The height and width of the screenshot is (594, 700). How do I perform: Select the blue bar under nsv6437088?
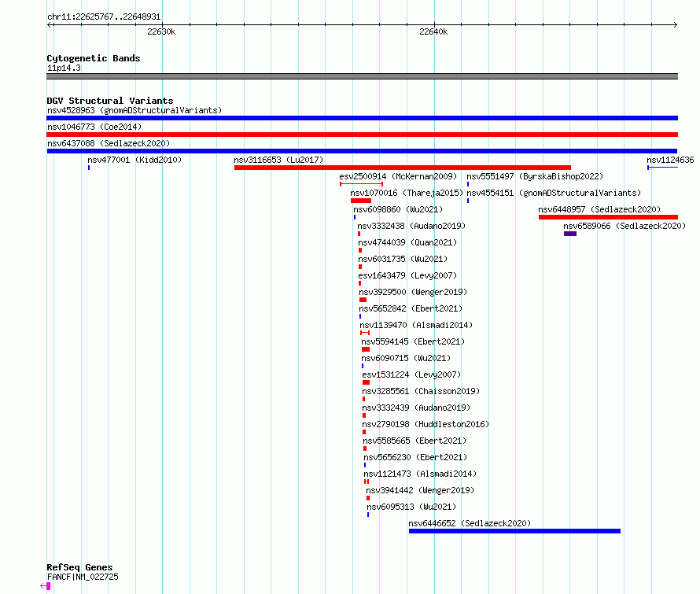pos(362,151)
